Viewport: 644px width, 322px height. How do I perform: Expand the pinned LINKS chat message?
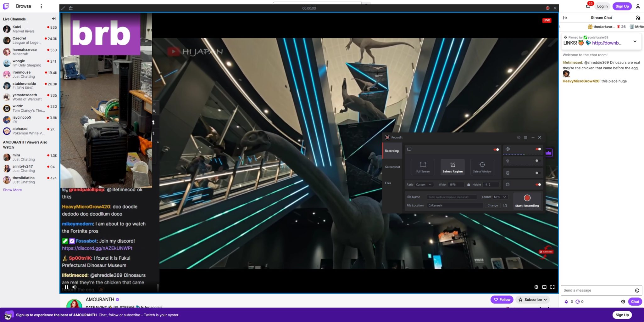tap(635, 42)
